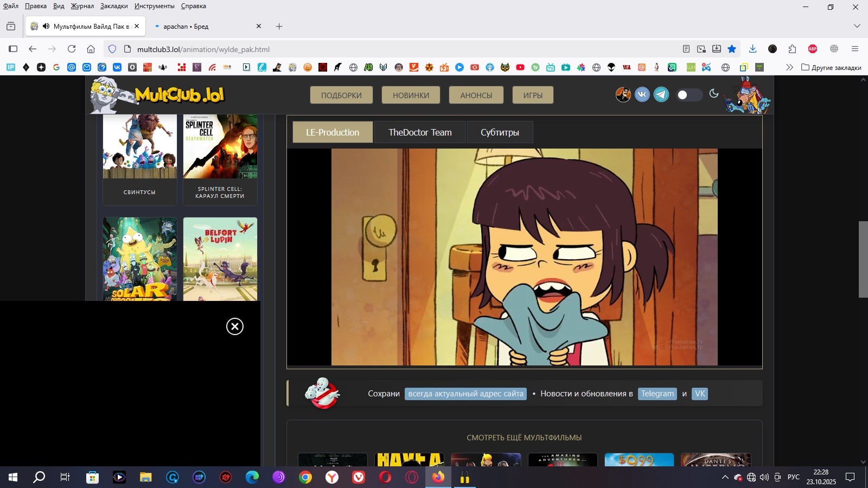This screenshot has width=868, height=488.
Task: Show more bookmarks overflow chevron
Action: click(789, 67)
